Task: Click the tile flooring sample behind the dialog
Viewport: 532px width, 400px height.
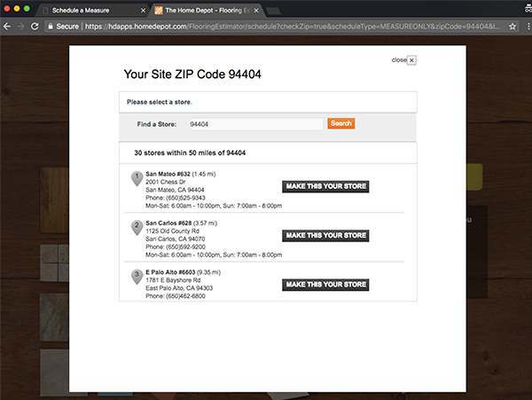Action: click(55, 263)
